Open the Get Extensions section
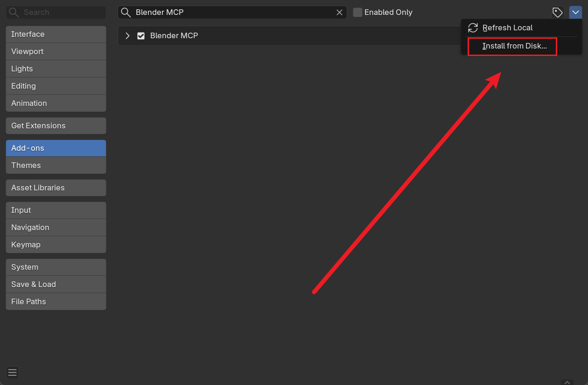This screenshot has height=385, width=588. pyautogui.click(x=56, y=126)
